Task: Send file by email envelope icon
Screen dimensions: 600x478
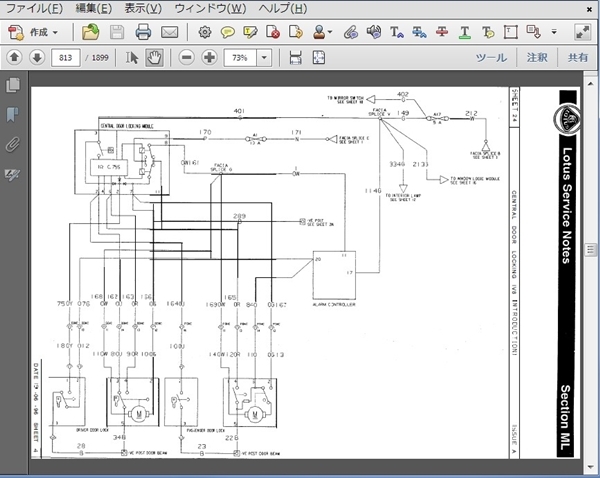Action: pos(169,32)
